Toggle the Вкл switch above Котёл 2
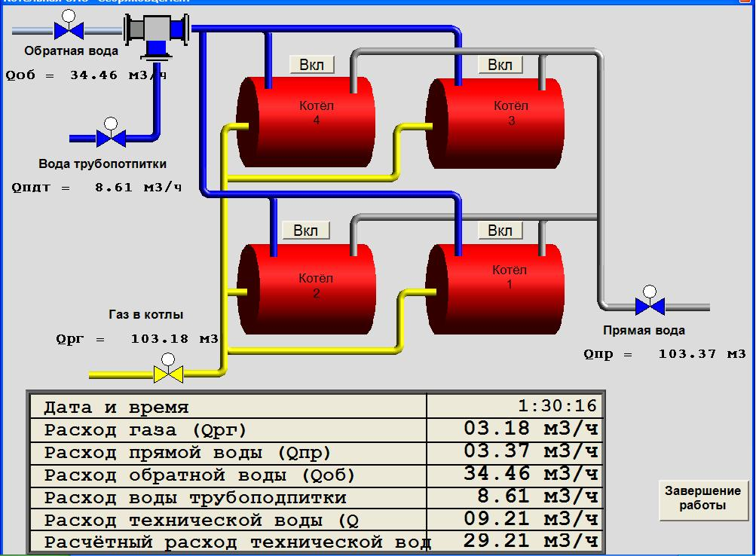Viewport: 756px width, 556px height. 305,230
